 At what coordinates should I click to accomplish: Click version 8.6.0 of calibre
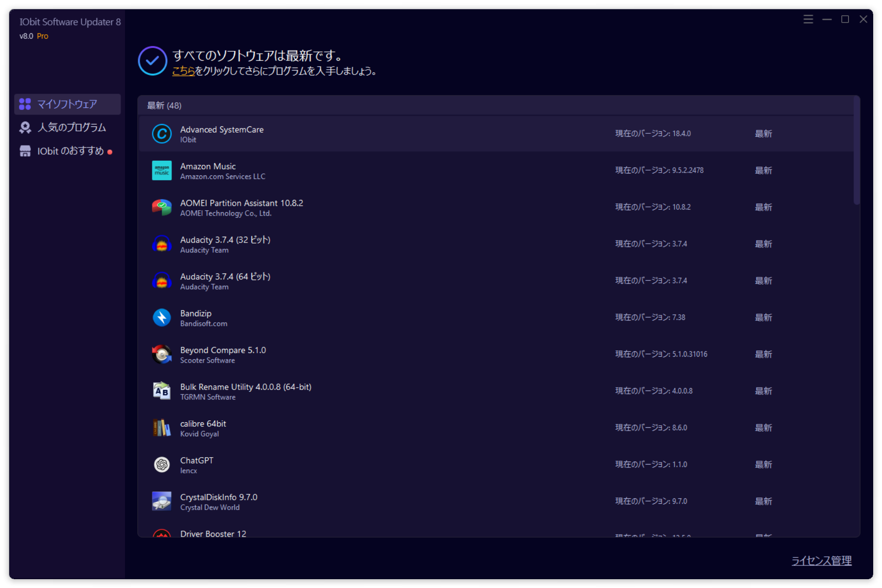coord(680,428)
